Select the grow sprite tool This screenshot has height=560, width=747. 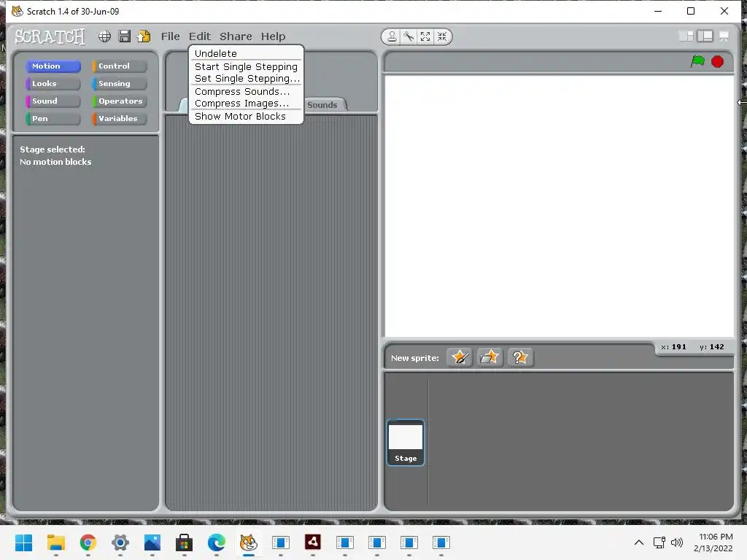[x=425, y=36]
